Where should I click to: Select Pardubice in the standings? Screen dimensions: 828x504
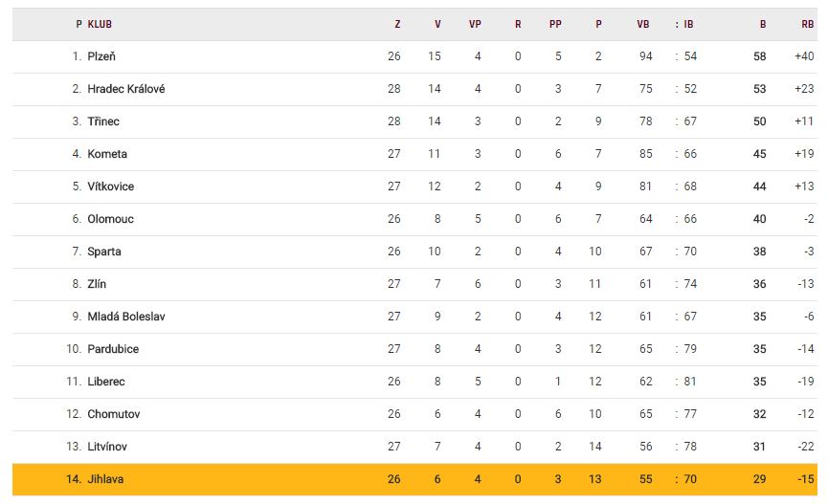point(113,349)
